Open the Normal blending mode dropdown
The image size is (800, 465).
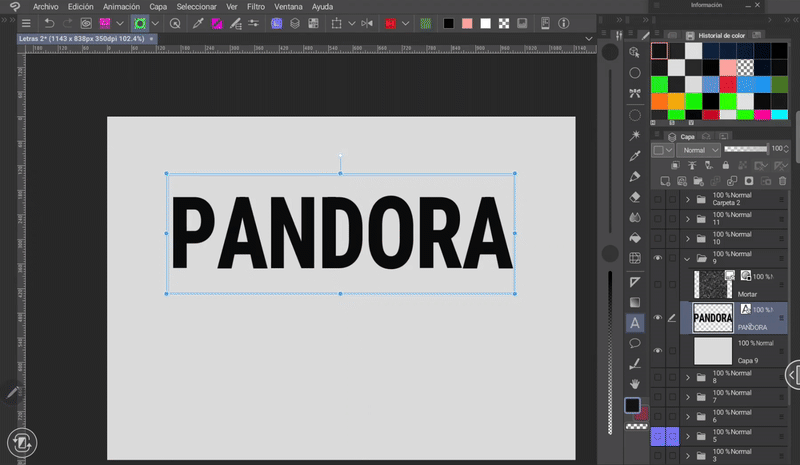(x=698, y=150)
